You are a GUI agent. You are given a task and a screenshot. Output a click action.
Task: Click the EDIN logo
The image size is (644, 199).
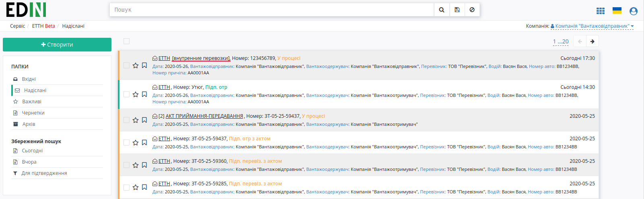tap(26, 10)
